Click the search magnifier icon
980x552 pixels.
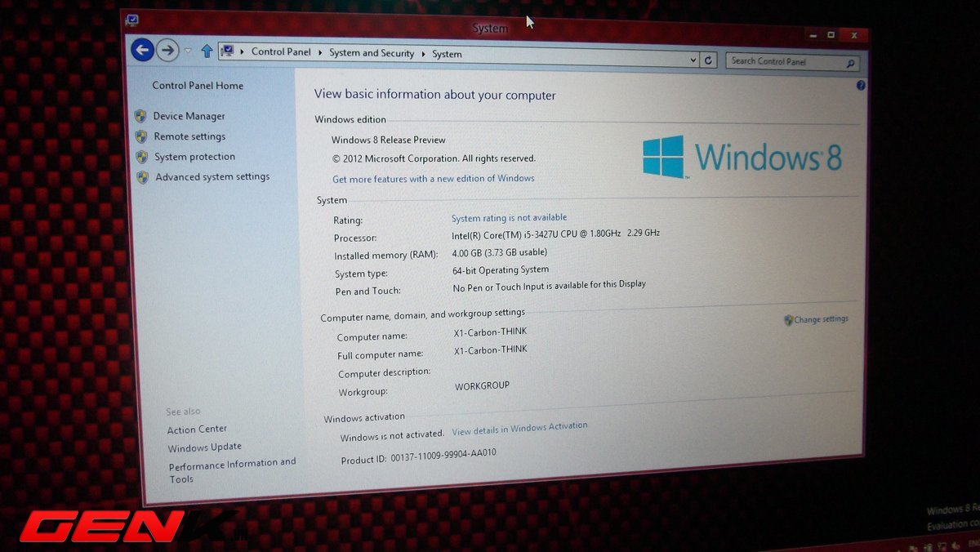click(850, 64)
